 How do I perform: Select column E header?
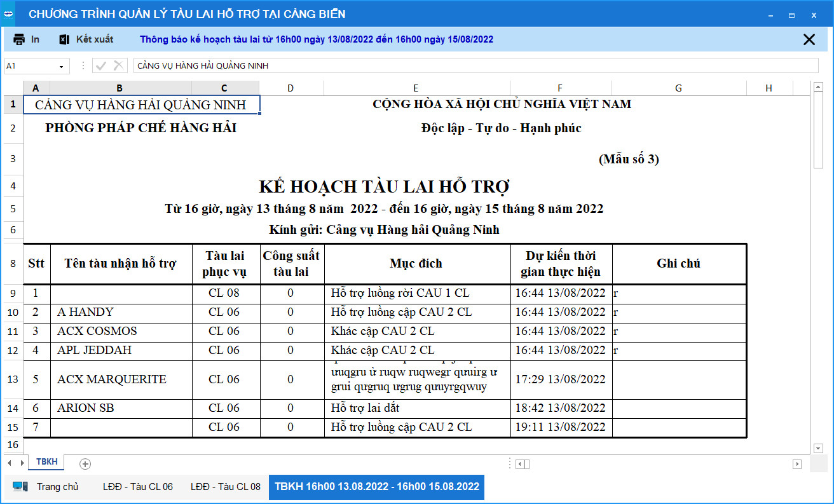(416, 88)
